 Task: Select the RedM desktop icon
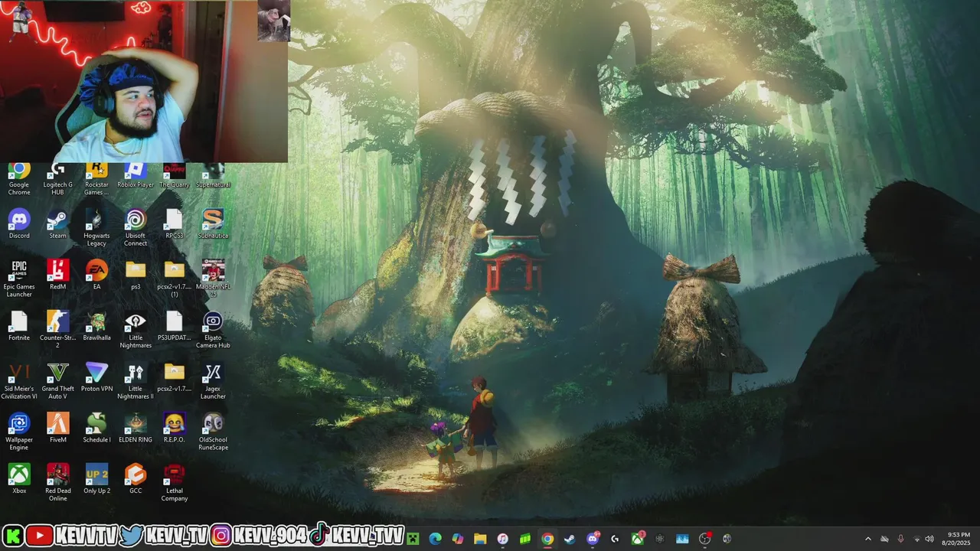click(x=57, y=275)
